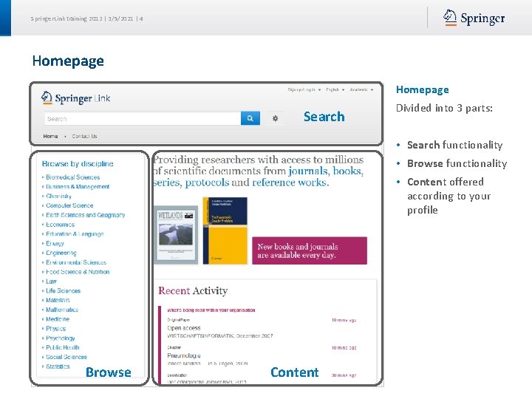Open the Business & Management discipline
The image size is (532, 399).
(x=78, y=187)
